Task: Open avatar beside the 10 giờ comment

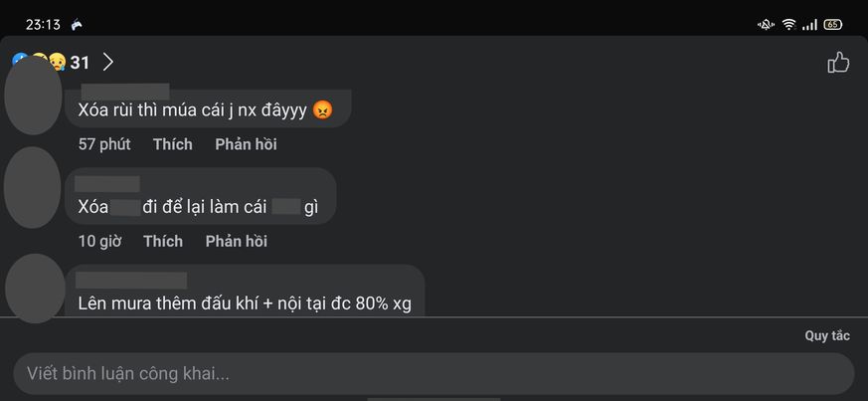Action: 33,186
